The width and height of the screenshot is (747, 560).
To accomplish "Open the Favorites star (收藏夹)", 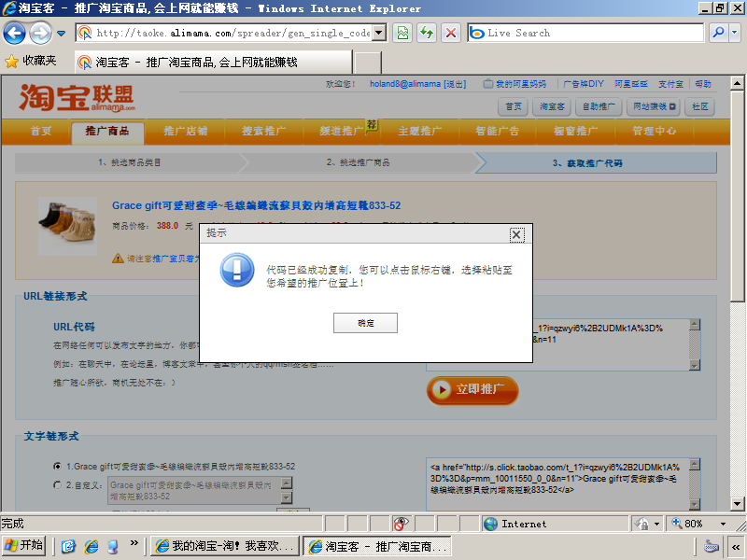I will pyautogui.click(x=31, y=61).
